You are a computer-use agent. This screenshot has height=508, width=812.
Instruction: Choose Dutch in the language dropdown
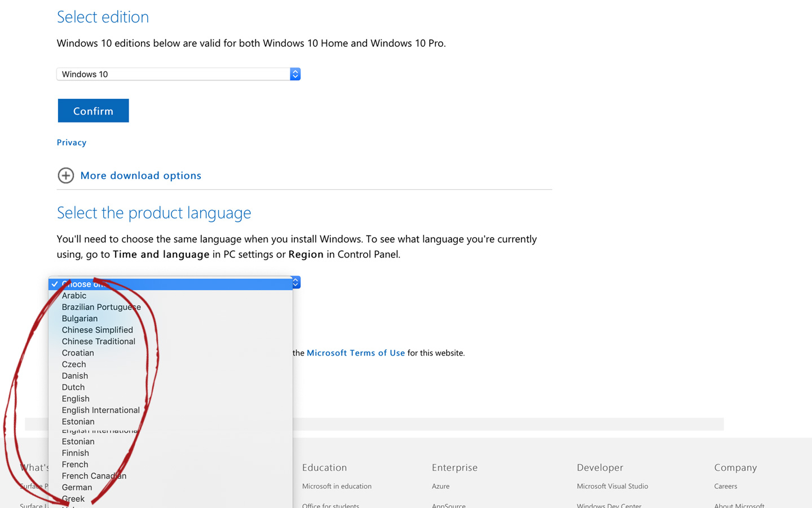click(170, 387)
